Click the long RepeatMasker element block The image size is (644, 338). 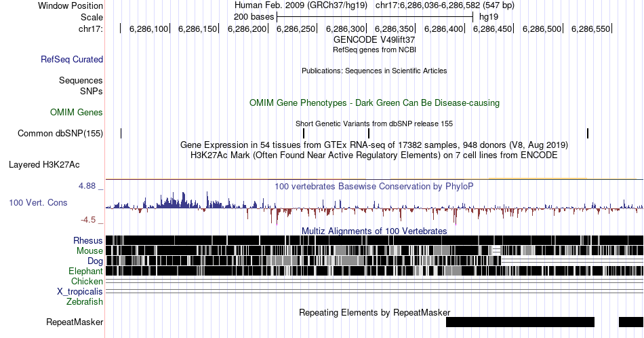pos(520,322)
